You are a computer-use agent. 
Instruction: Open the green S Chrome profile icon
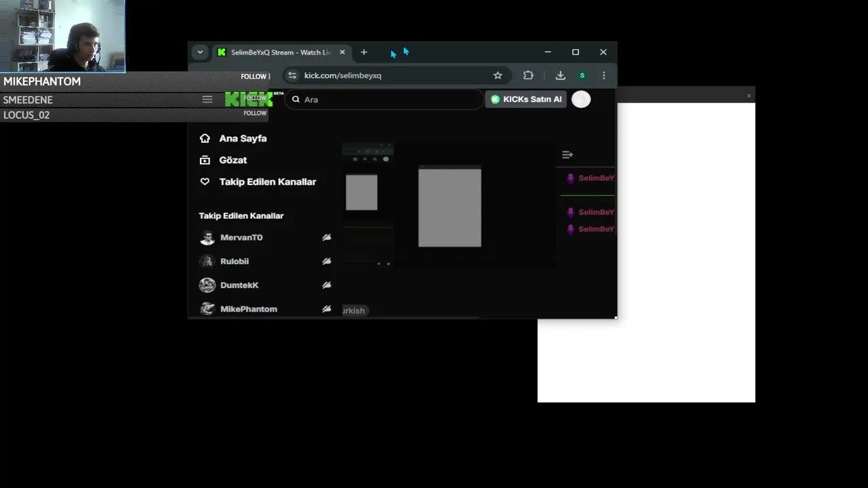582,75
